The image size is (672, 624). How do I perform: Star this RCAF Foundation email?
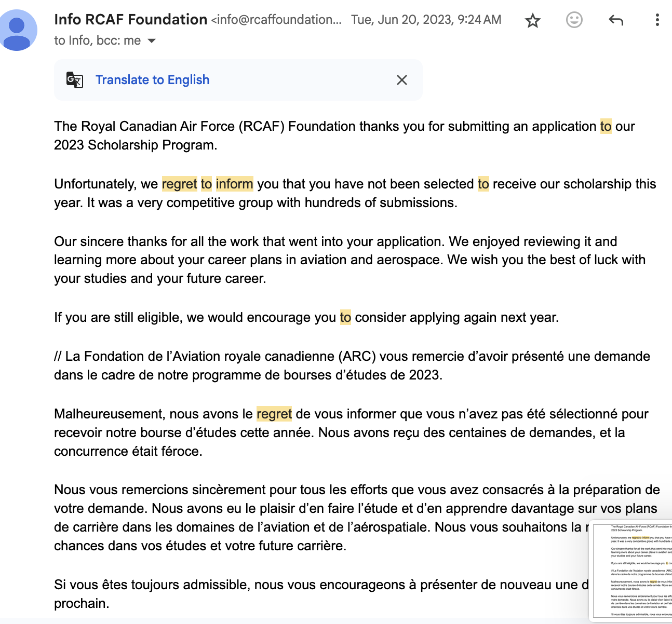click(x=533, y=21)
